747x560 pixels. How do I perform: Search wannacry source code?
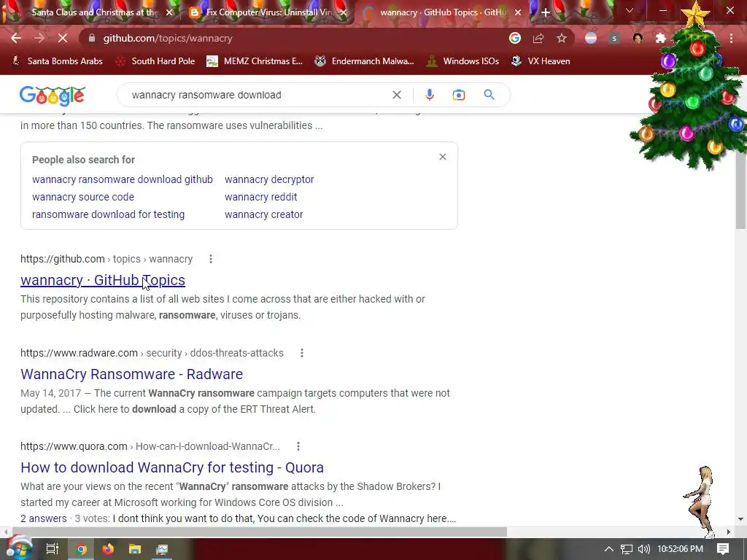tap(83, 197)
